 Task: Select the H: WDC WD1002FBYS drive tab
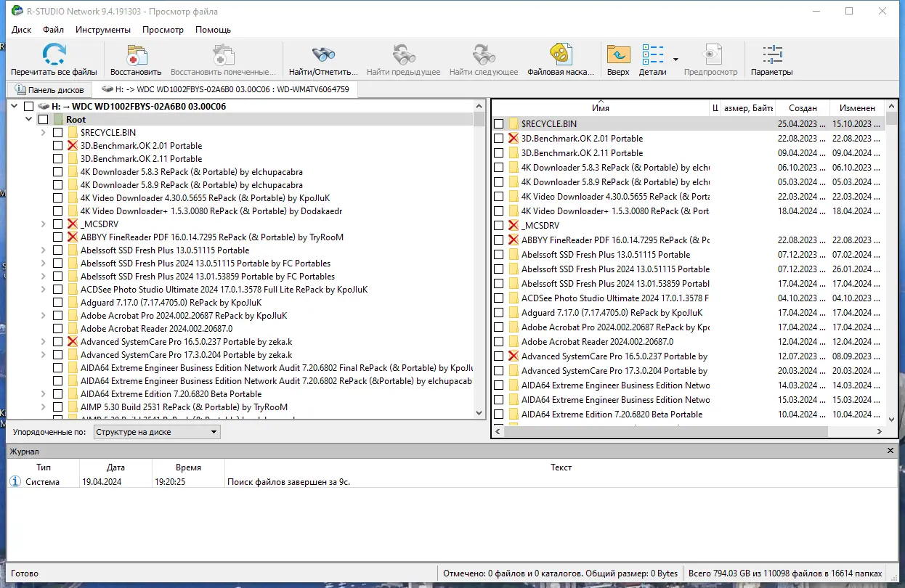pos(225,89)
